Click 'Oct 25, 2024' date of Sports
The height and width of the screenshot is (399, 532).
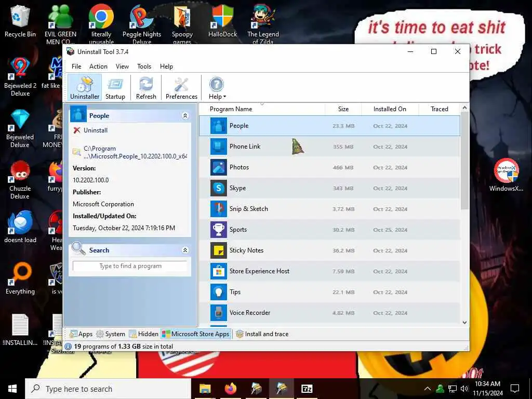390,230
